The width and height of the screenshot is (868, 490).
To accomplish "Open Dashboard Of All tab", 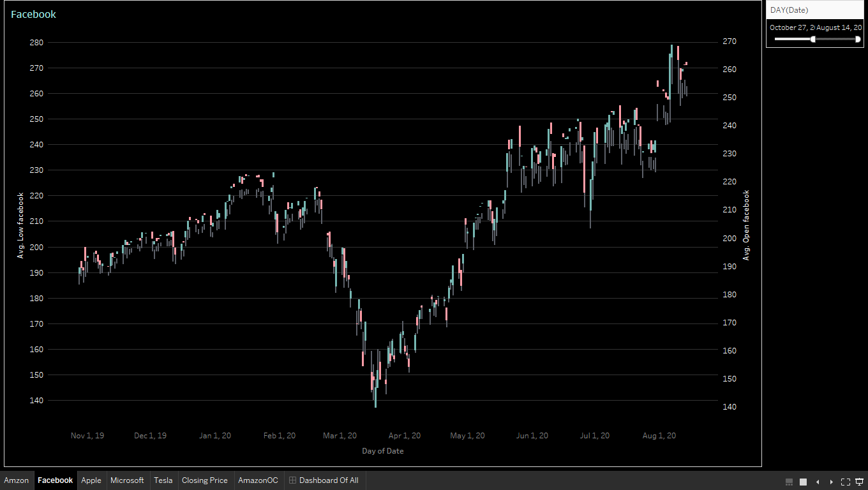I will (325, 480).
